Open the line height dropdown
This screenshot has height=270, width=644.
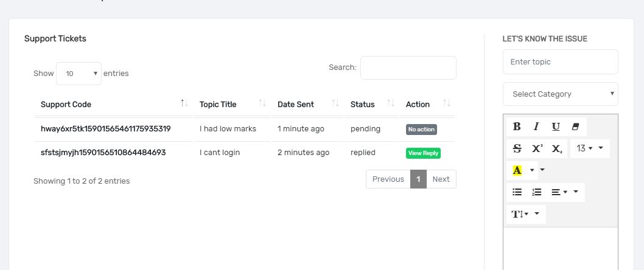(x=526, y=214)
